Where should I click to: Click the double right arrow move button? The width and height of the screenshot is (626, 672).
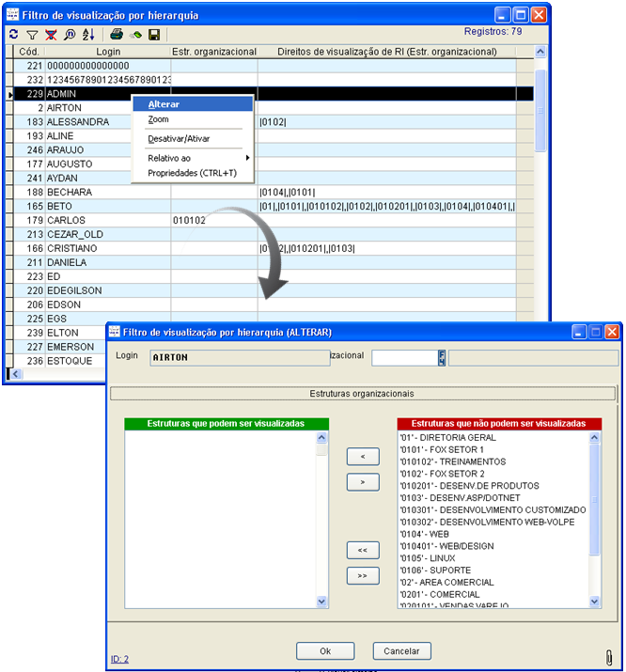(363, 575)
